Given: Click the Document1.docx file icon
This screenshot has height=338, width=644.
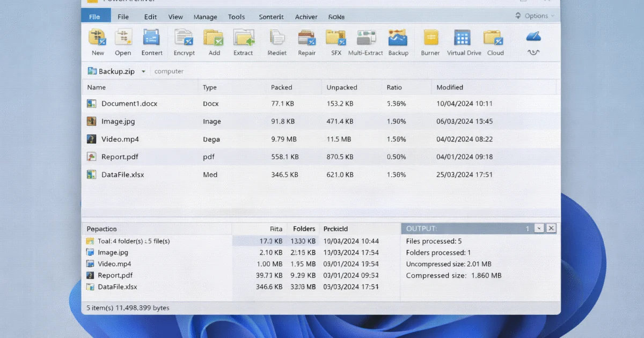Looking at the screenshot, I should 92,104.
